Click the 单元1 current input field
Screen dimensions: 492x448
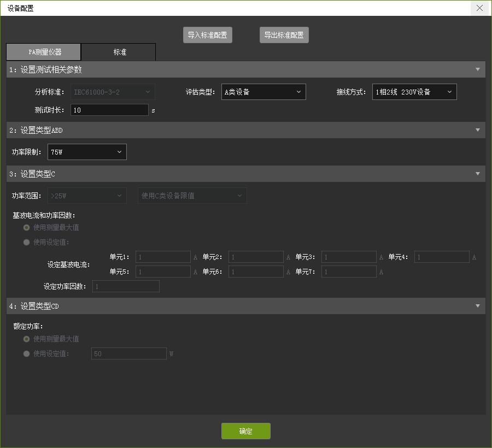(163, 257)
